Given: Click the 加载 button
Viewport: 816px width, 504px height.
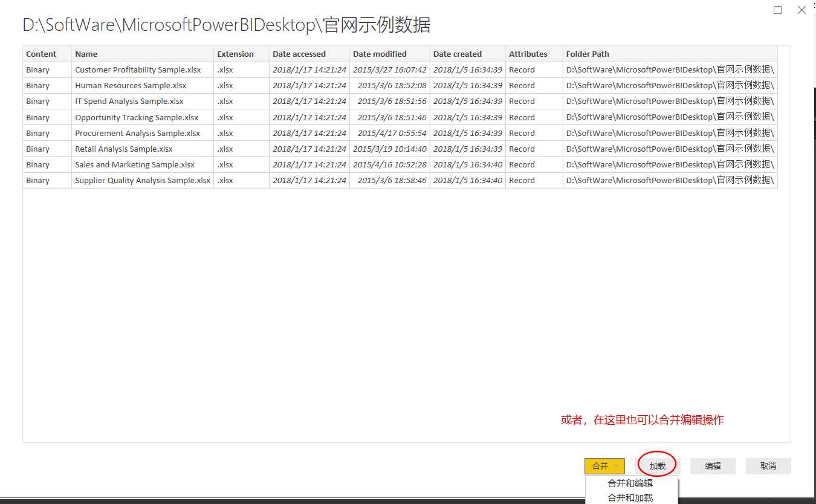Looking at the screenshot, I should pyautogui.click(x=658, y=466).
